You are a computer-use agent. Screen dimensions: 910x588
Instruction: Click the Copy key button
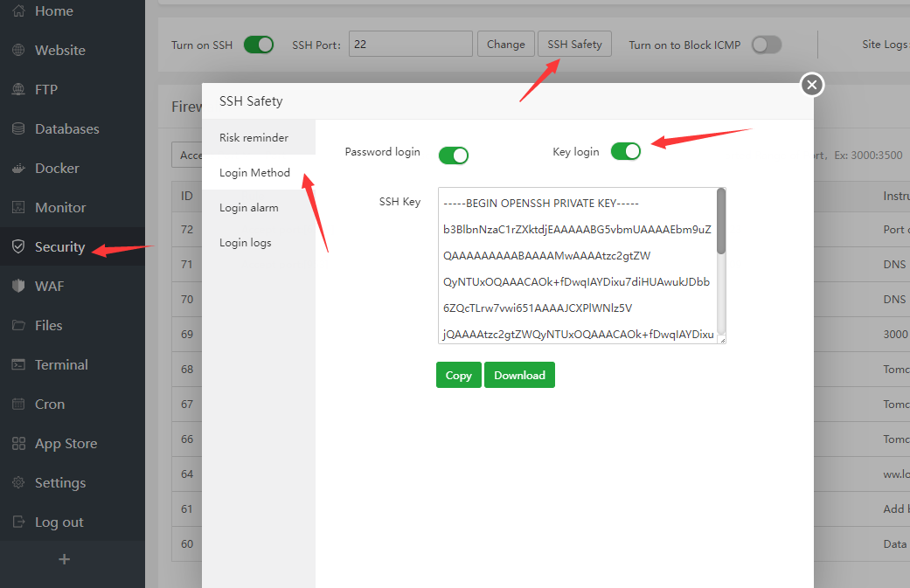(x=458, y=375)
